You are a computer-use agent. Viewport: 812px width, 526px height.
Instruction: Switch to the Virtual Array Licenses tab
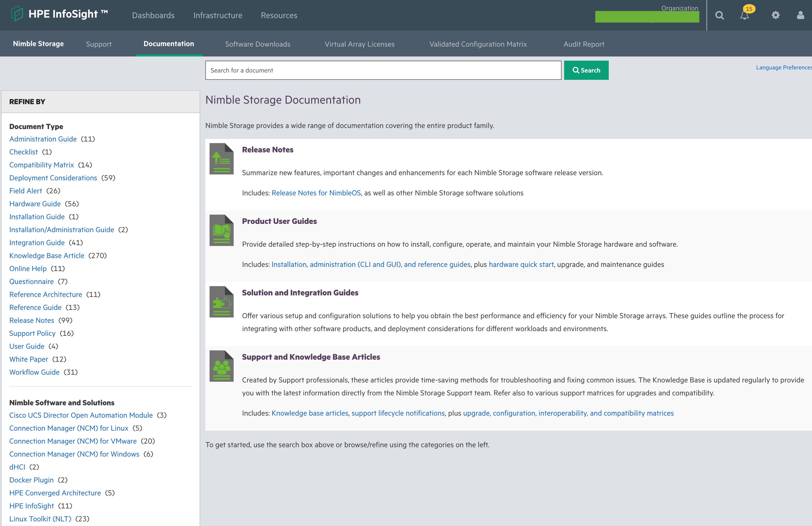360,44
